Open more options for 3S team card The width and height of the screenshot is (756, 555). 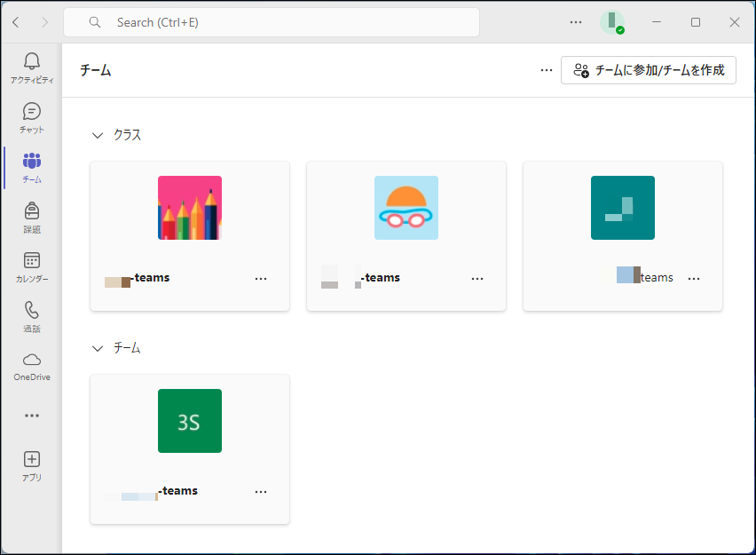click(x=261, y=491)
